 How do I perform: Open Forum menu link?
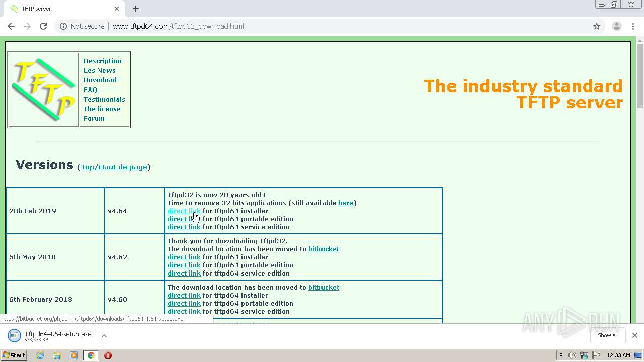click(94, 118)
